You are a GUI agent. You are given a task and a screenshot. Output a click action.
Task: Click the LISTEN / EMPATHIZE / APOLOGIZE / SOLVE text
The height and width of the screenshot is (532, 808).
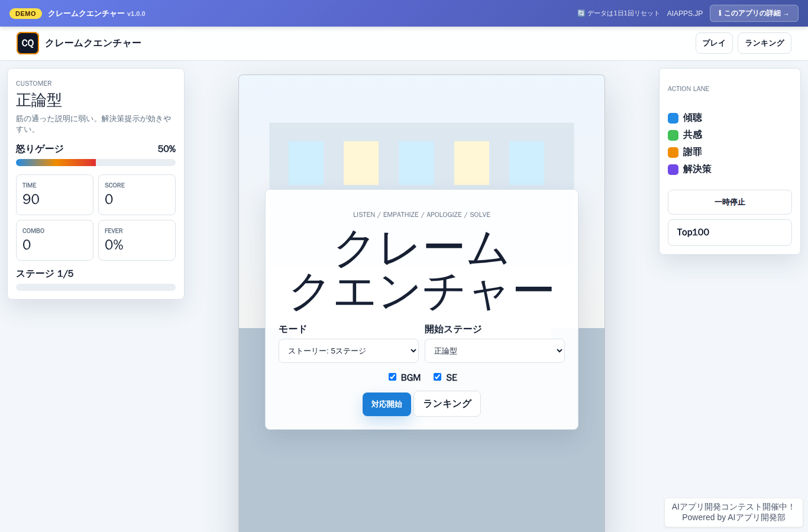[422, 215]
